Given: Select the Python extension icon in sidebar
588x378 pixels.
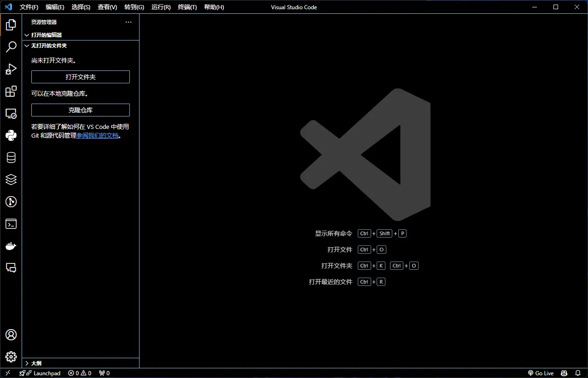Looking at the screenshot, I should click(11, 135).
